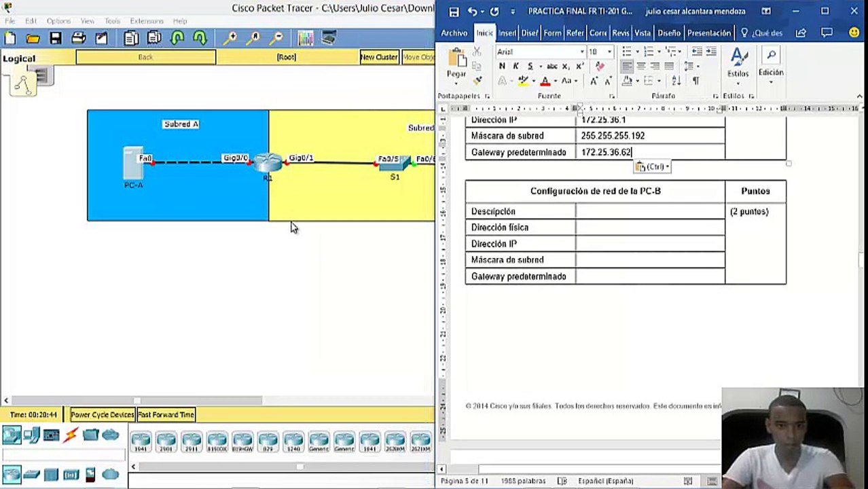
Task: Select router R1 in the topology
Action: point(268,163)
